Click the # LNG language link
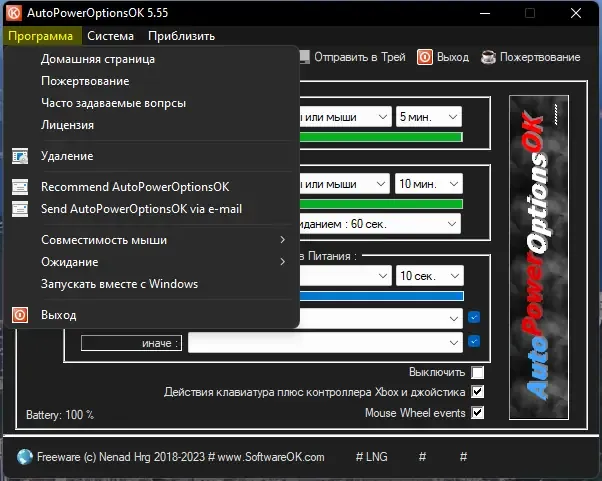 point(372,457)
